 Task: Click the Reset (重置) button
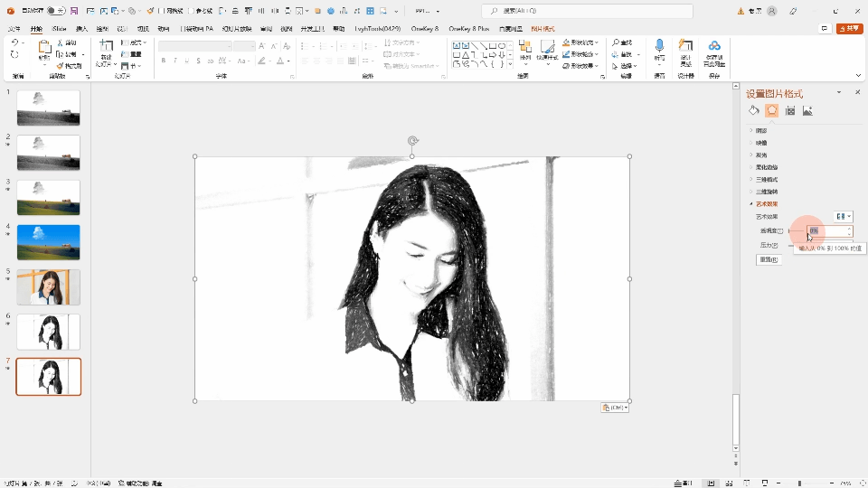coord(769,260)
